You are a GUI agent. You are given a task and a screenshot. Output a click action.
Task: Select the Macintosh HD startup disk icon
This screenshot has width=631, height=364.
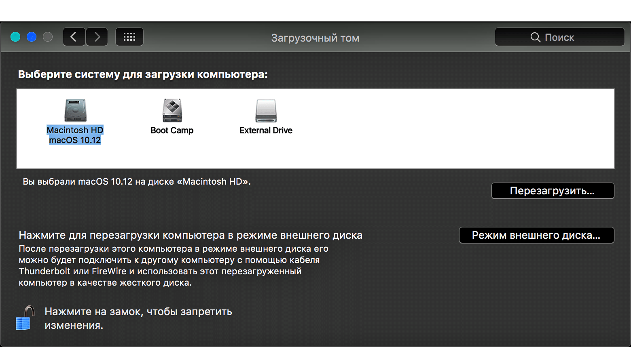[75, 110]
